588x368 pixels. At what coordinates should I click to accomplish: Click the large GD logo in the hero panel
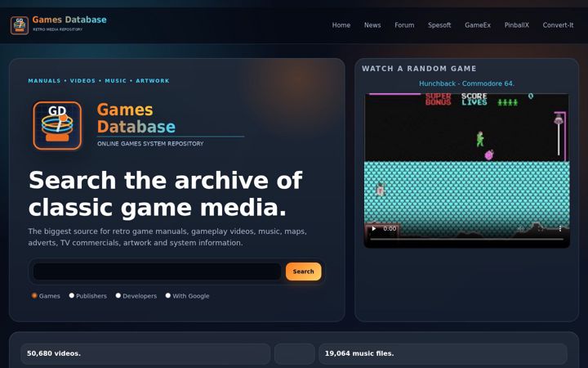(57, 125)
